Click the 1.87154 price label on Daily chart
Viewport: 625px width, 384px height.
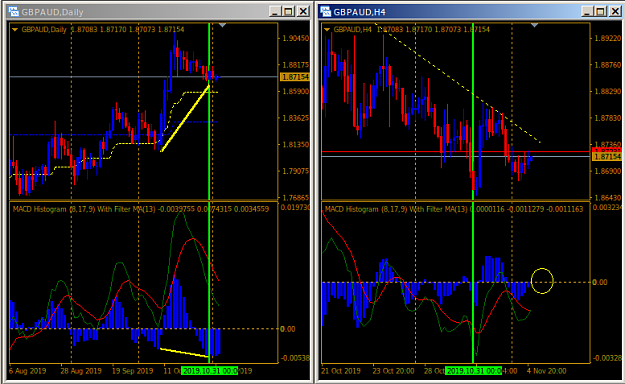(295, 77)
